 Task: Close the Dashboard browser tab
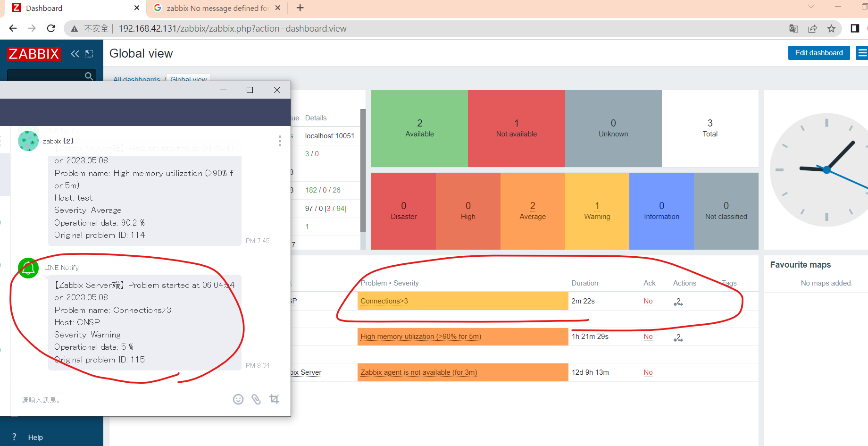[x=137, y=8]
